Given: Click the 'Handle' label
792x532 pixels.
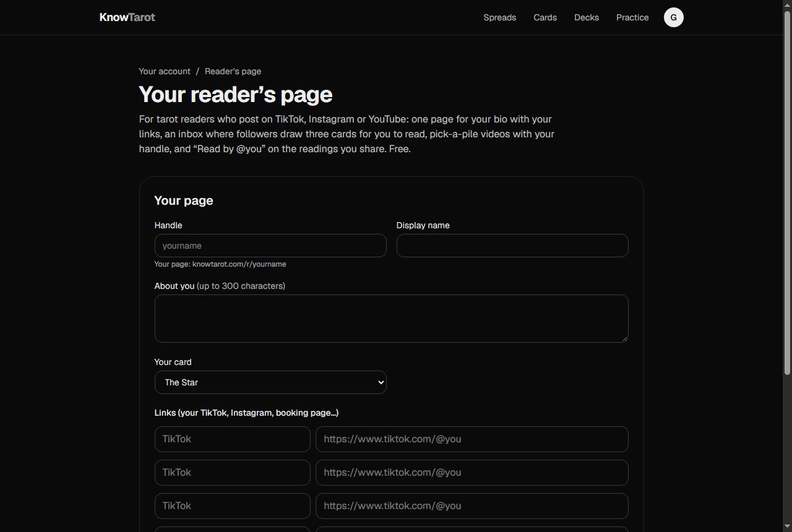Looking at the screenshot, I should point(168,225).
